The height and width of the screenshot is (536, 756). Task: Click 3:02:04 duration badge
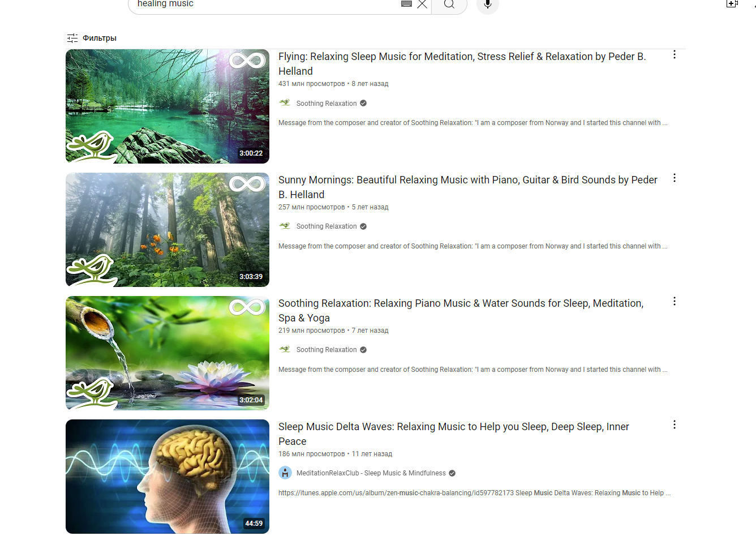click(x=251, y=400)
